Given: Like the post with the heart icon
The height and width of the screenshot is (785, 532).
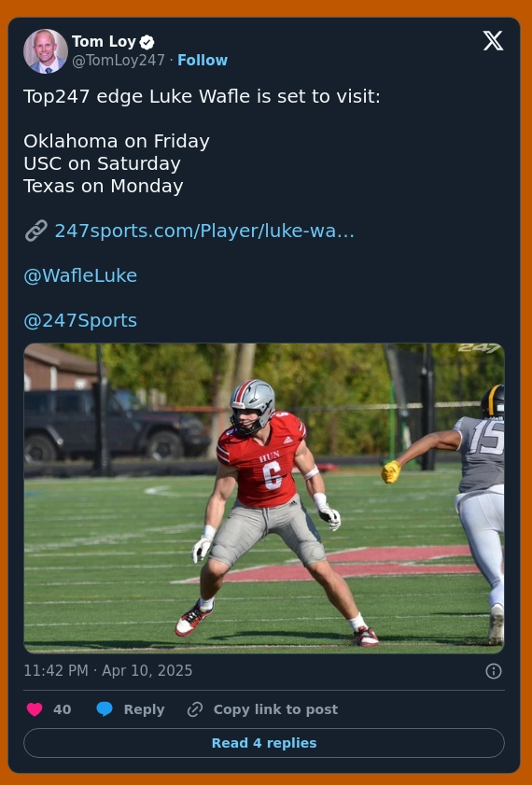Looking at the screenshot, I should point(35,709).
